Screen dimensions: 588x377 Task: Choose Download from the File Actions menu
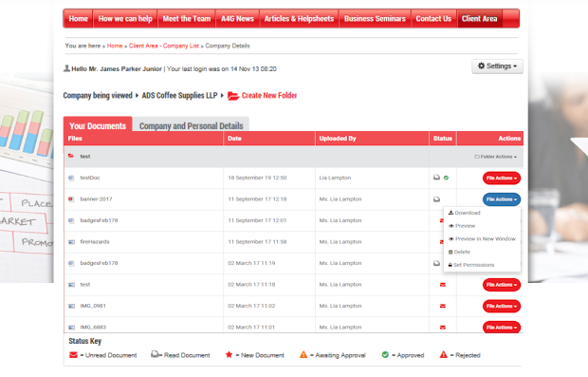tap(465, 213)
